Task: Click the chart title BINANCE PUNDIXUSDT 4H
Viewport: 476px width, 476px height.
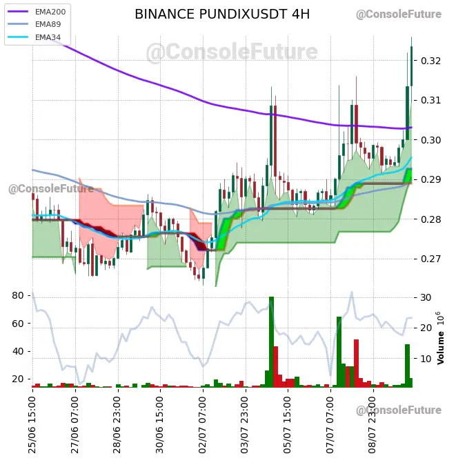Action: [222, 14]
